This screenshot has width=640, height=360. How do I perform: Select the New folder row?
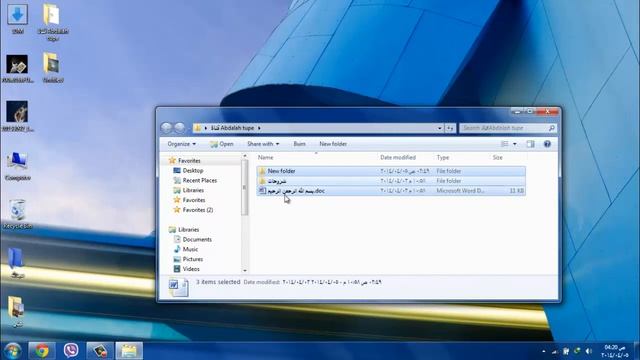391,171
